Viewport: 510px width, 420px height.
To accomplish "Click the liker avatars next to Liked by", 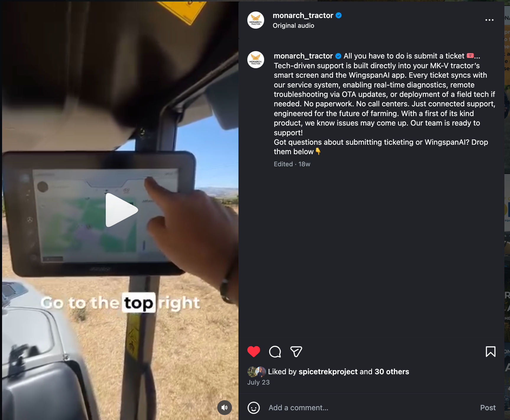I will [256, 372].
